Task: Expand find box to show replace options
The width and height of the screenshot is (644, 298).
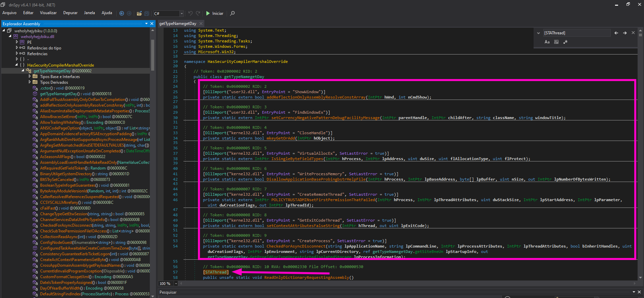Action: tap(538, 33)
